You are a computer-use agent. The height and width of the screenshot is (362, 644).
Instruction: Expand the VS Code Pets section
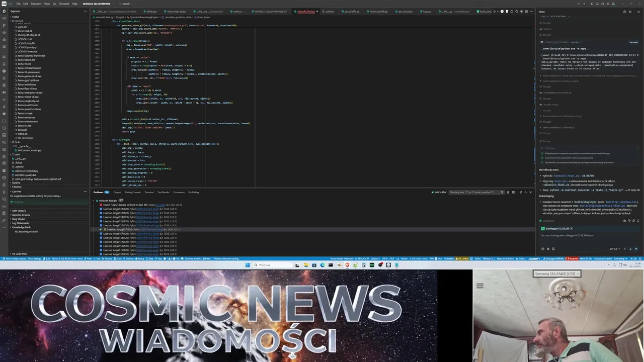[x=20, y=254]
